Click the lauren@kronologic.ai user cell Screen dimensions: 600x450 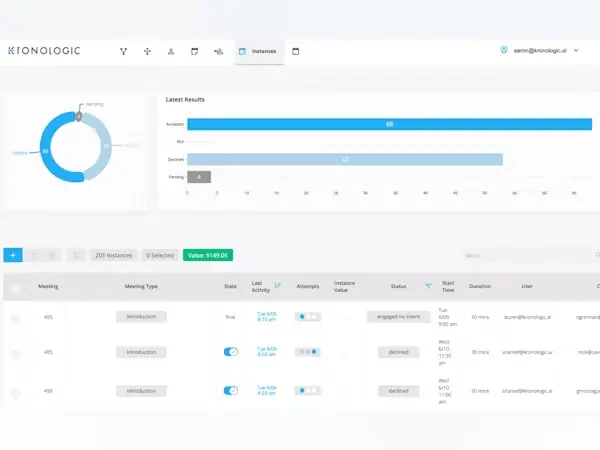coord(527,317)
